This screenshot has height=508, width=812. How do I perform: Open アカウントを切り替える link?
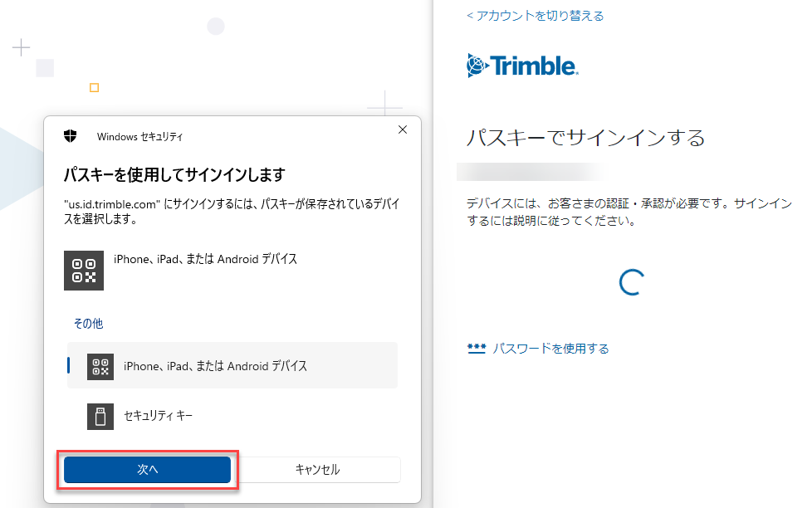(x=535, y=16)
